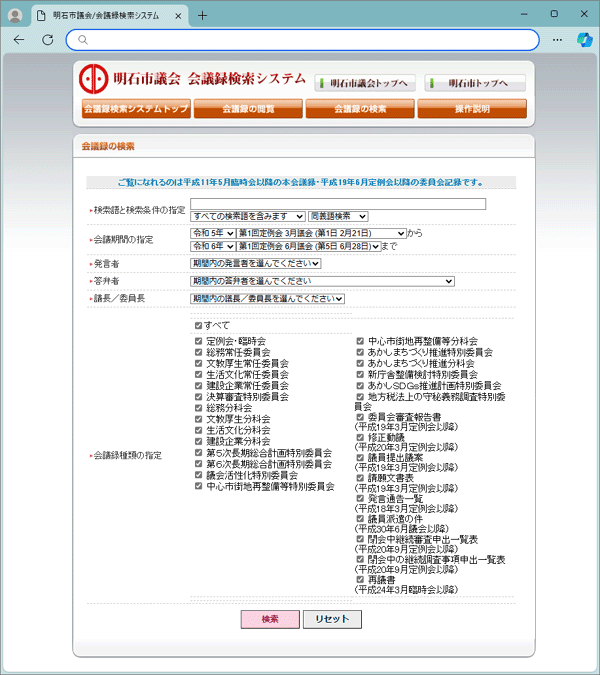Focus the browser address bar
Screen dimensions: 600x675
click(x=303, y=40)
